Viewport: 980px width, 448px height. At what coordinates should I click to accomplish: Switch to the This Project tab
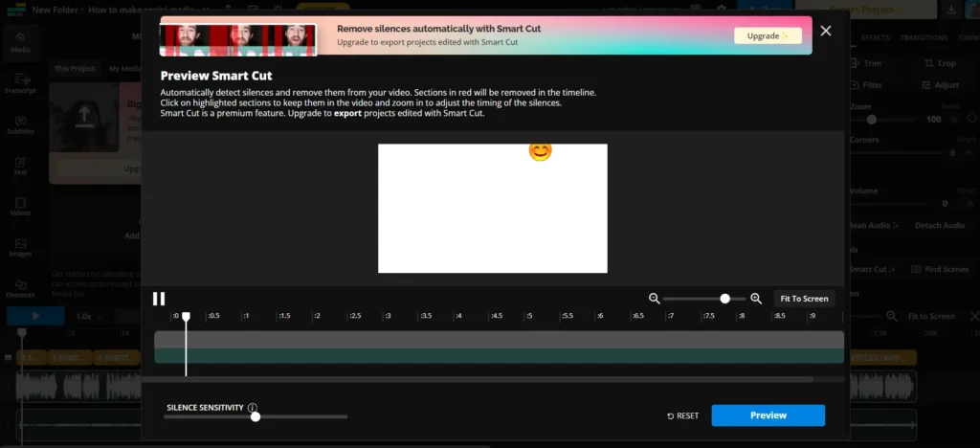pos(75,69)
